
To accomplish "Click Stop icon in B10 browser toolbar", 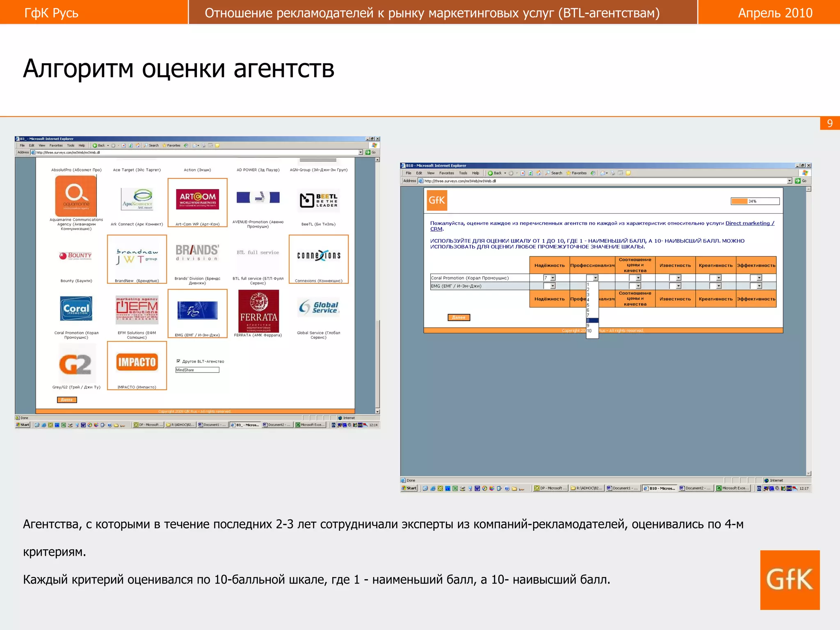I will pos(523,173).
